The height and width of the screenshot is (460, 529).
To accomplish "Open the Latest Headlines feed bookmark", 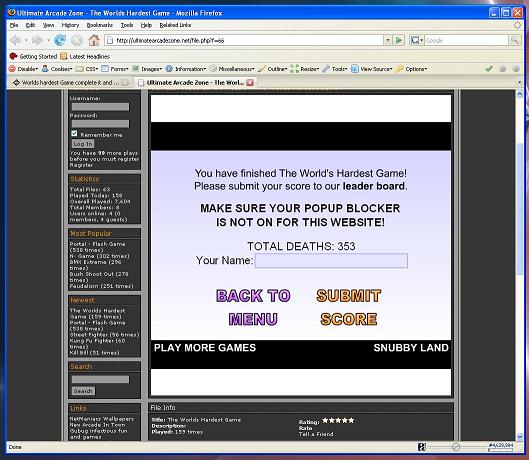I will [85, 56].
